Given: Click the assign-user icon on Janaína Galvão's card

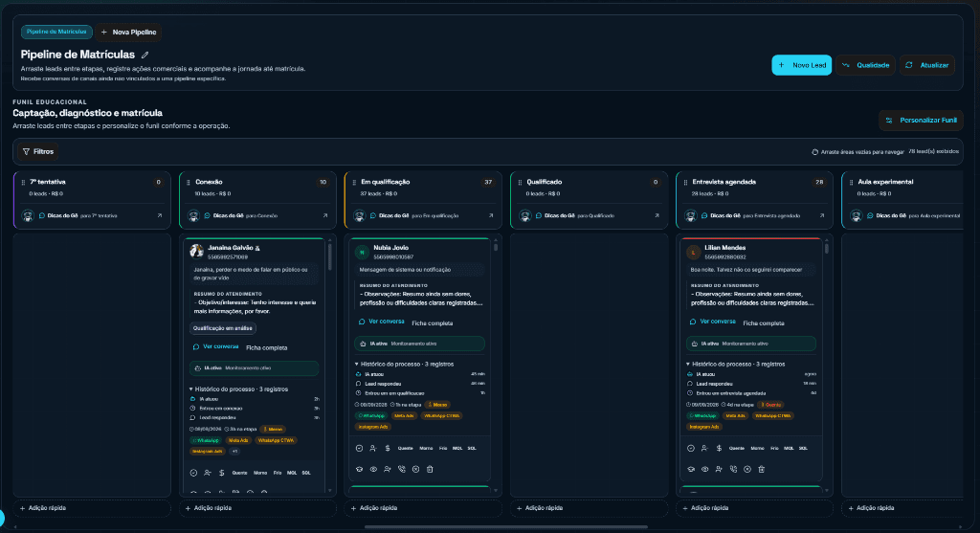Looking at the screenshot, I should [208, 473].
